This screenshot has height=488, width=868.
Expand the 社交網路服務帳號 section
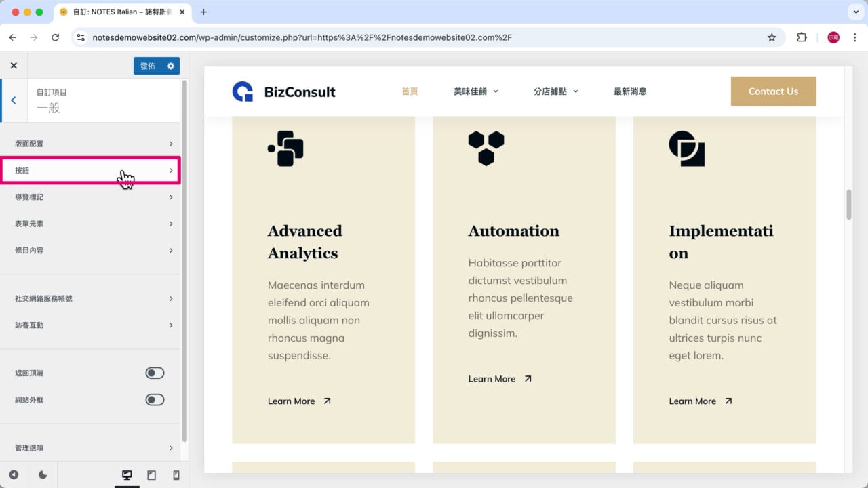tap(94, 298)
